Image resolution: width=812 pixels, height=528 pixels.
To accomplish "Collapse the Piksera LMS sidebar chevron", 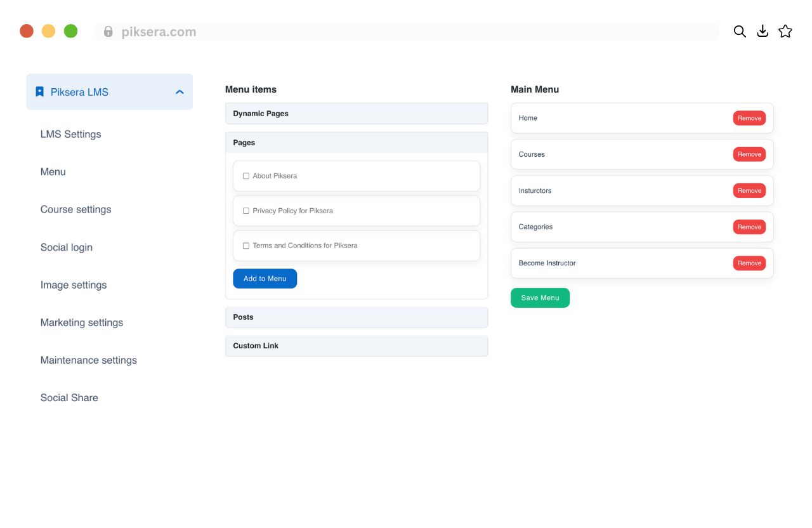I will click(x=180, y=92).
